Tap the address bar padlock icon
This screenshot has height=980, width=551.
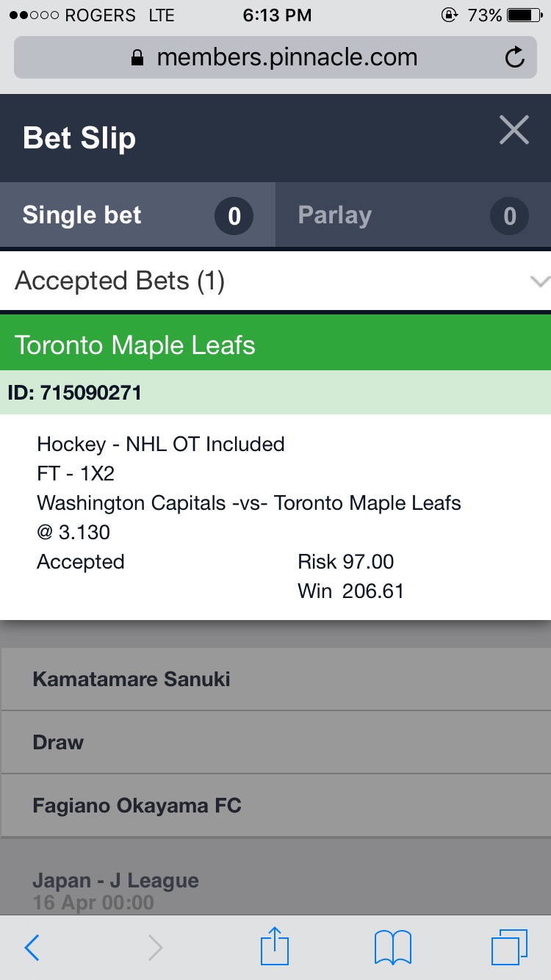tap(137, 58)
